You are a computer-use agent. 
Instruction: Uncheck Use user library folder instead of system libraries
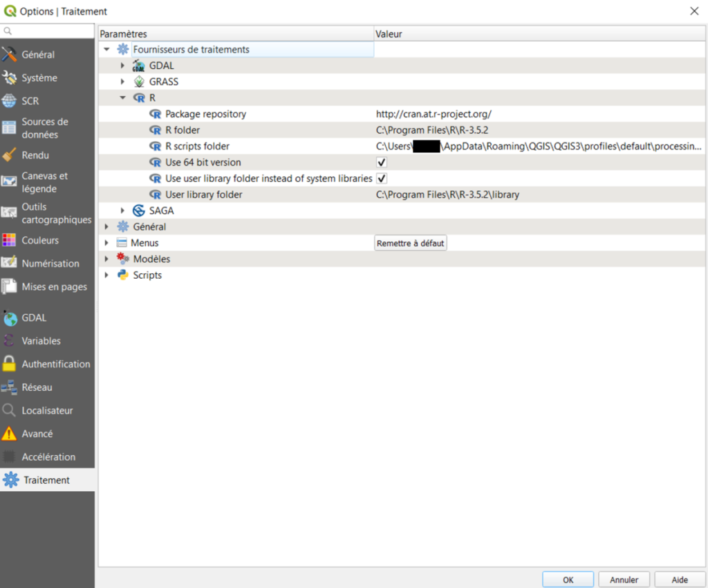click(x=382, y=178)
